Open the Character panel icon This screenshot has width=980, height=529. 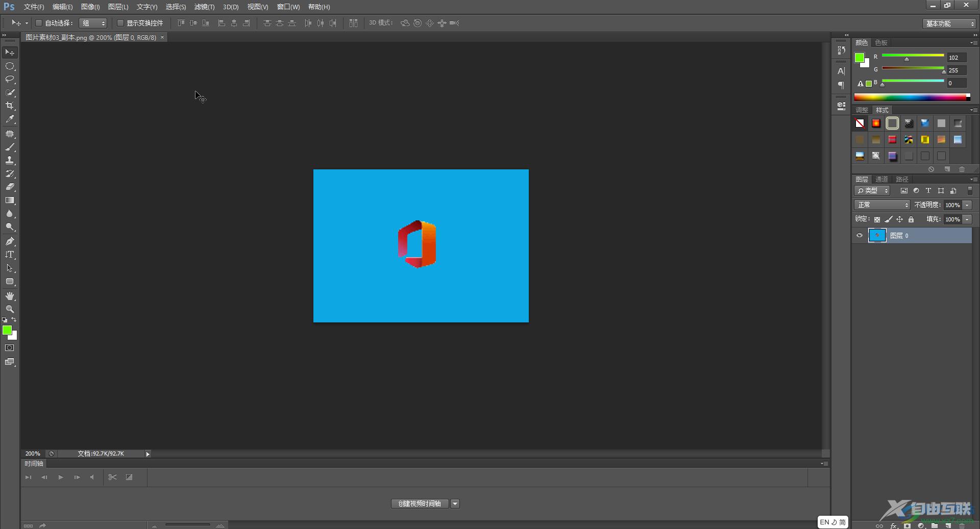click(841, 71)
